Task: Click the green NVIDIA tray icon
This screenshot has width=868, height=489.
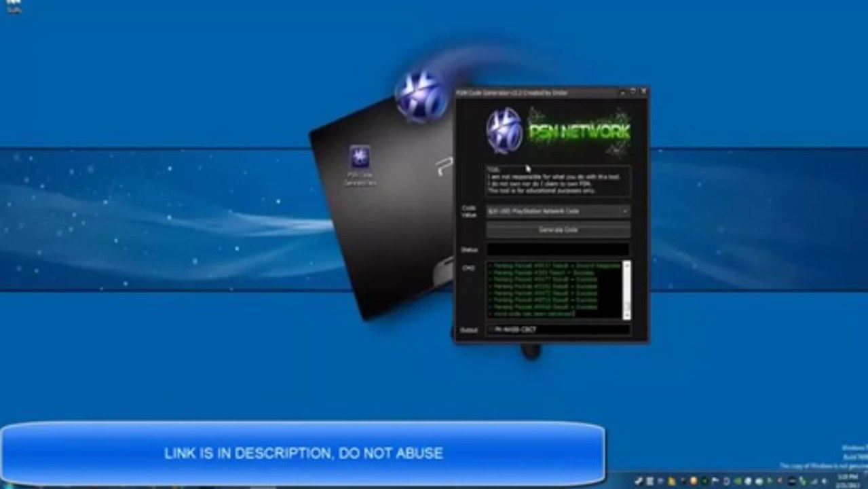Action: (738, 481)
